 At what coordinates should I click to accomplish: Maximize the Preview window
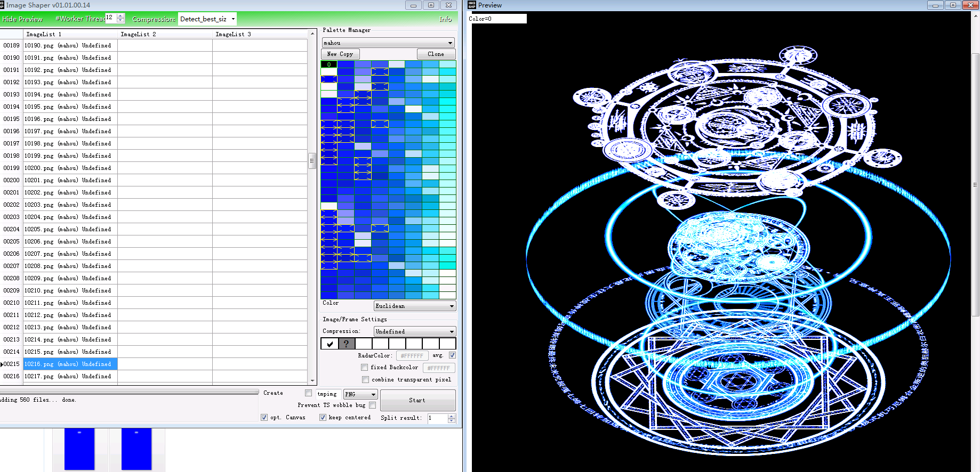coord(953,5)
